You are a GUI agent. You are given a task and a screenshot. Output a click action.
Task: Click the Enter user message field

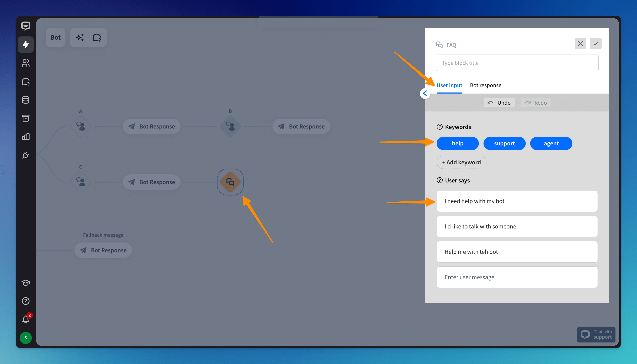point(517,277)
